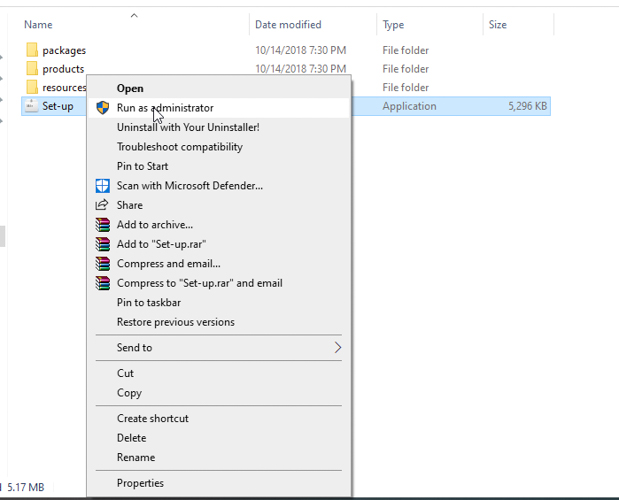Choose Copy from the context menu
Viewport: 619px width, 500px height.
pyautogui.click(x=219, y=393)
